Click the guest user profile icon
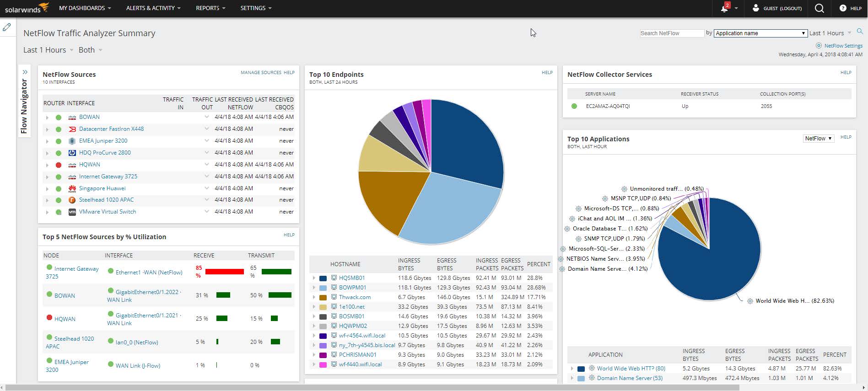The height and width of the screenshot is (391, 868). coord(756,8)
